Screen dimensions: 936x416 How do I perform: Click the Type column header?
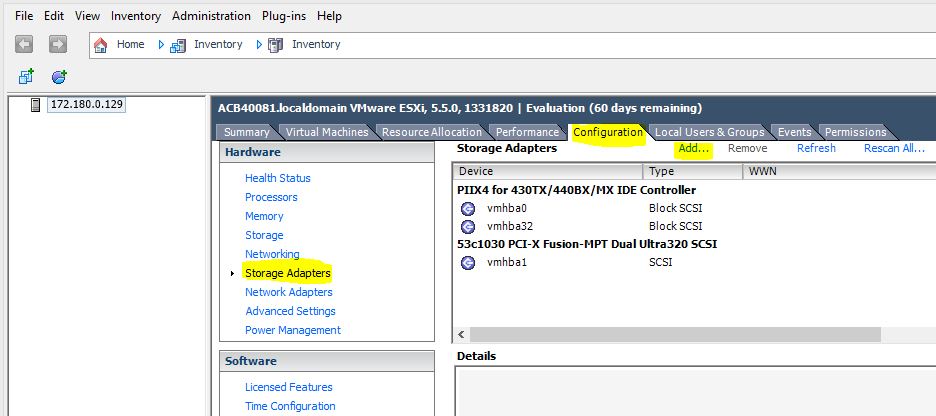[692, 171]
